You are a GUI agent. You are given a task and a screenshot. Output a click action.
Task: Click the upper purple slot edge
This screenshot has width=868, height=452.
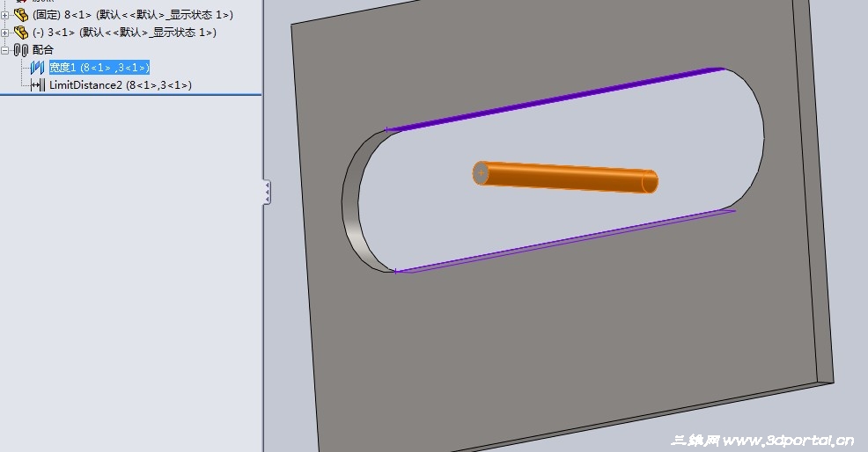tap(555, 99)
